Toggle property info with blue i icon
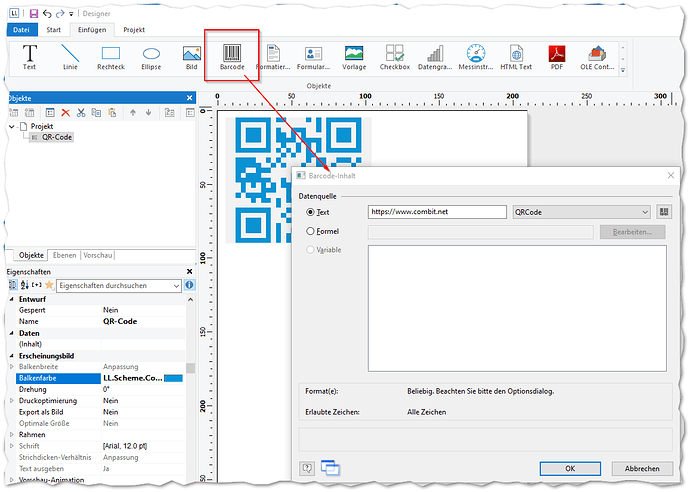The width and height of the screenshot is (690, 492). point(189,285)
